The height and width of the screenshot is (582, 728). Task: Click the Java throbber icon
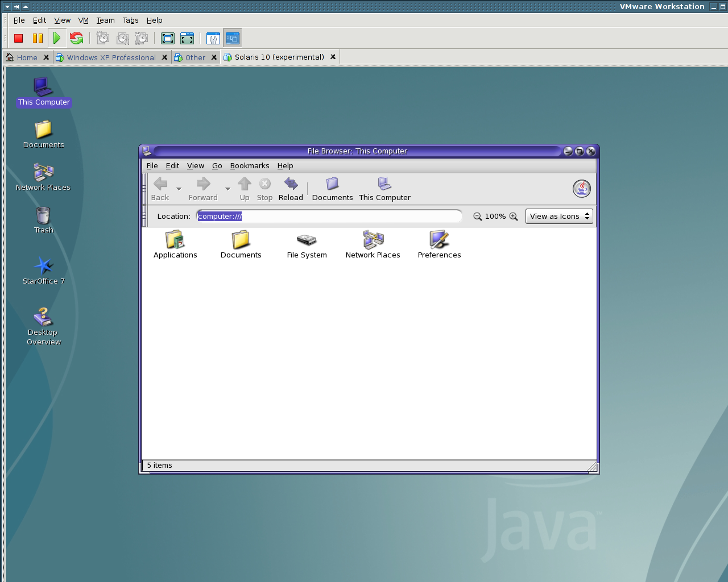click(x=582, y=189)
